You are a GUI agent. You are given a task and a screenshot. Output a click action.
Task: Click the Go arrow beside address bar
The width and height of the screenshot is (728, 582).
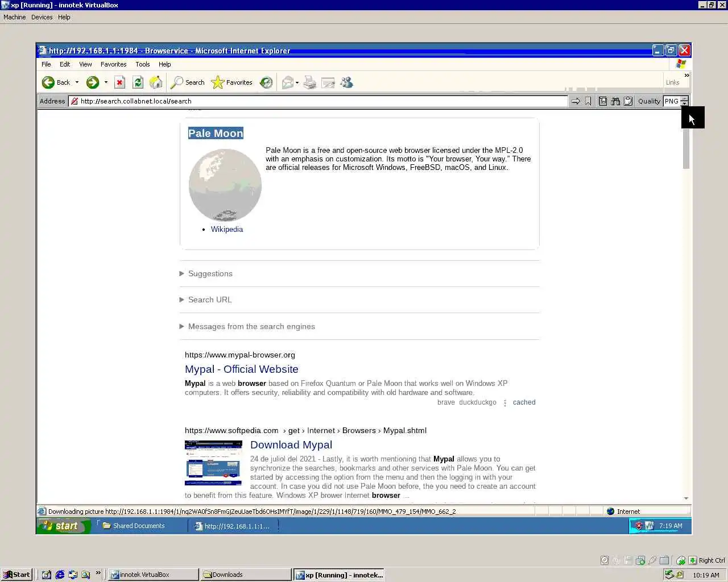pyautogui.click(x=576, y=101)
